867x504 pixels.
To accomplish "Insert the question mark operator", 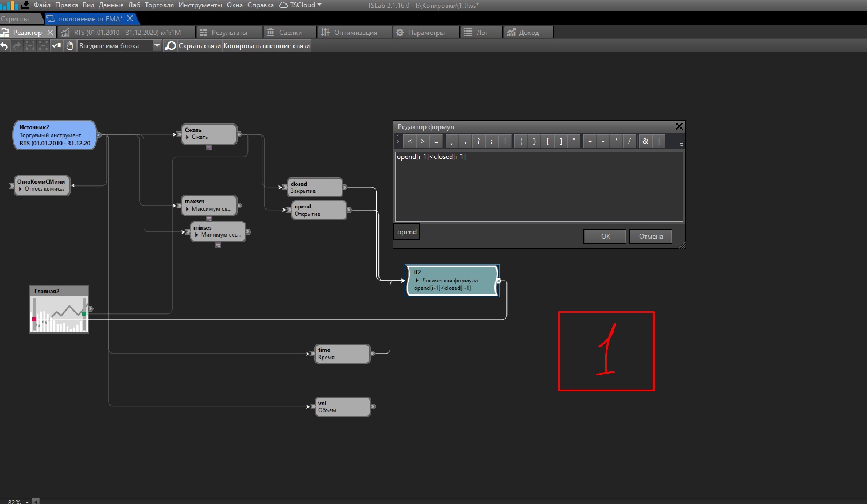I will 478,141.
